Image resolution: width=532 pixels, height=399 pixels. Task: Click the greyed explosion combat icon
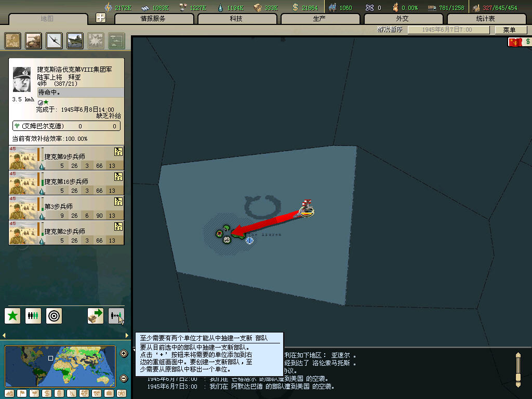tap(96, 41)
